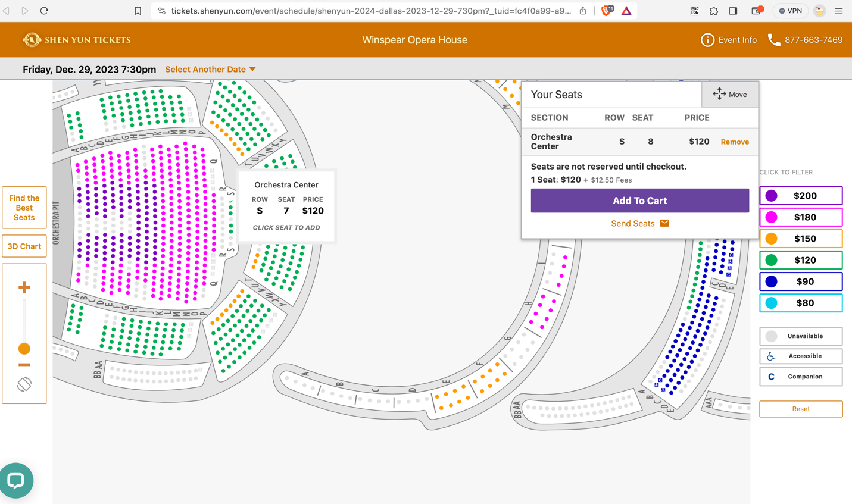Toggle the browser sidebar panel

click(733, 11)
